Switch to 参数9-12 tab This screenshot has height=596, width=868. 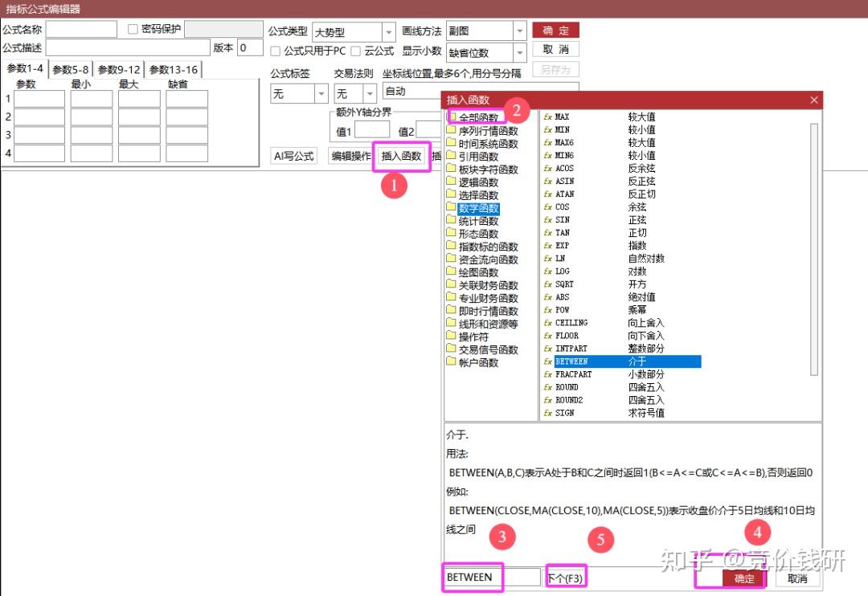(119, 70)
